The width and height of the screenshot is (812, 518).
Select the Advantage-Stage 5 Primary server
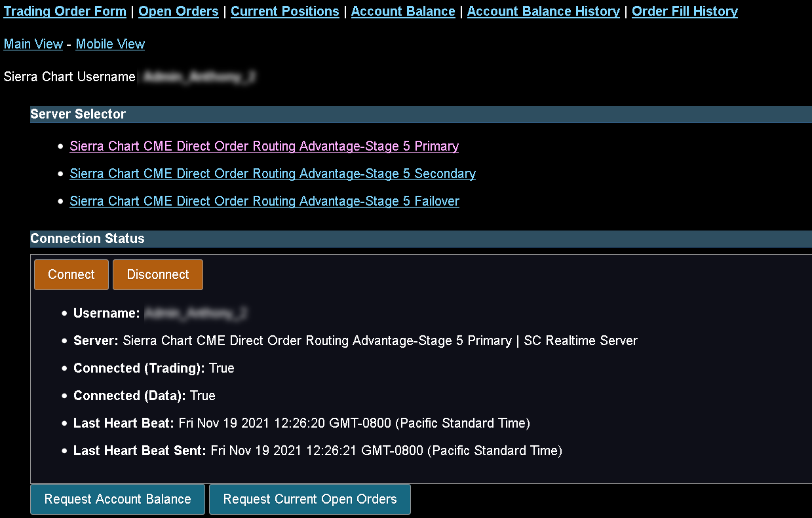264,146
